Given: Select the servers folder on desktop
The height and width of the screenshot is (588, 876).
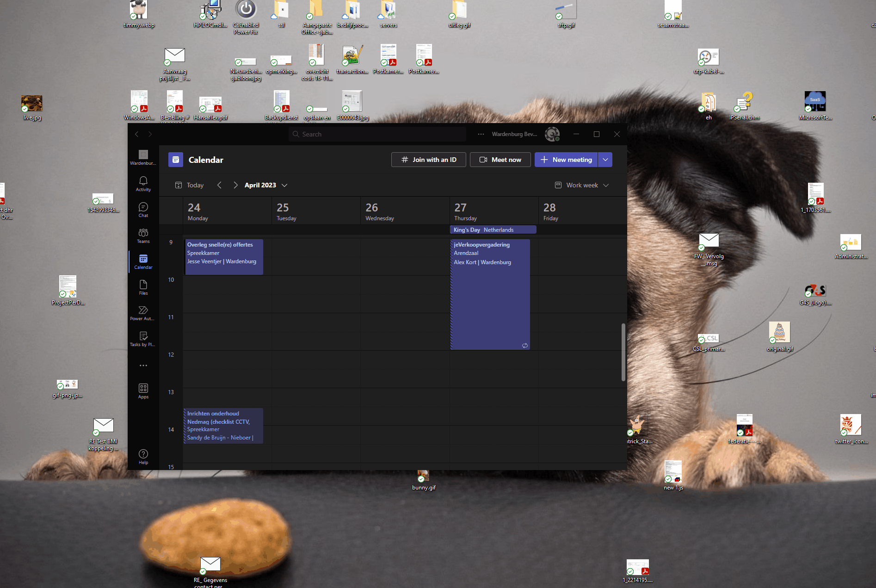Looking at the screenshot, I should point(389,14).
